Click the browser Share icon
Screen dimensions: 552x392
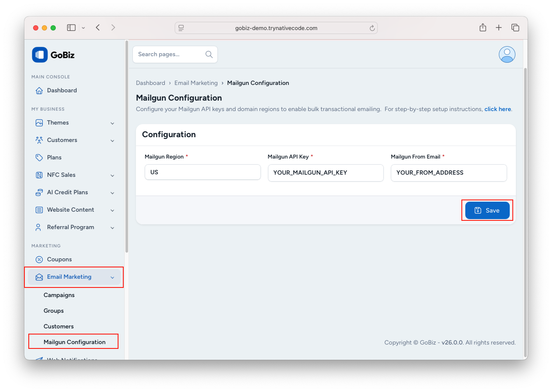point(483,27)
